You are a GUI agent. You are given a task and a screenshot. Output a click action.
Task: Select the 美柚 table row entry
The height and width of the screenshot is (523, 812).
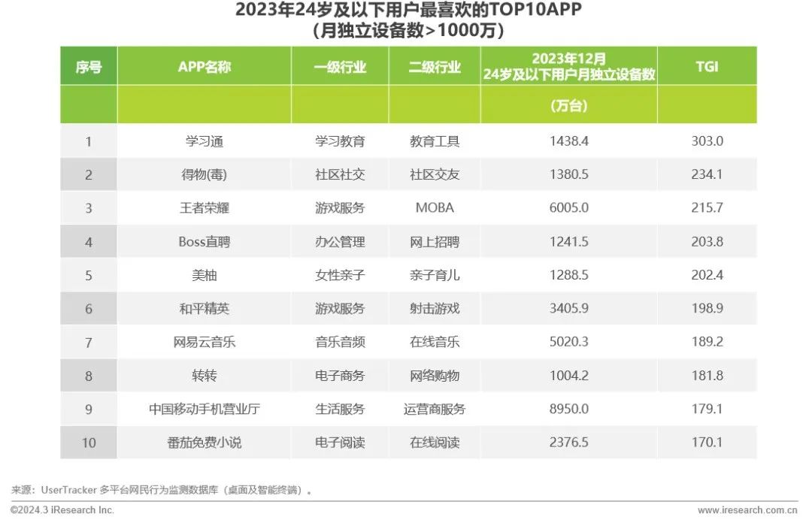pos(204,275)
